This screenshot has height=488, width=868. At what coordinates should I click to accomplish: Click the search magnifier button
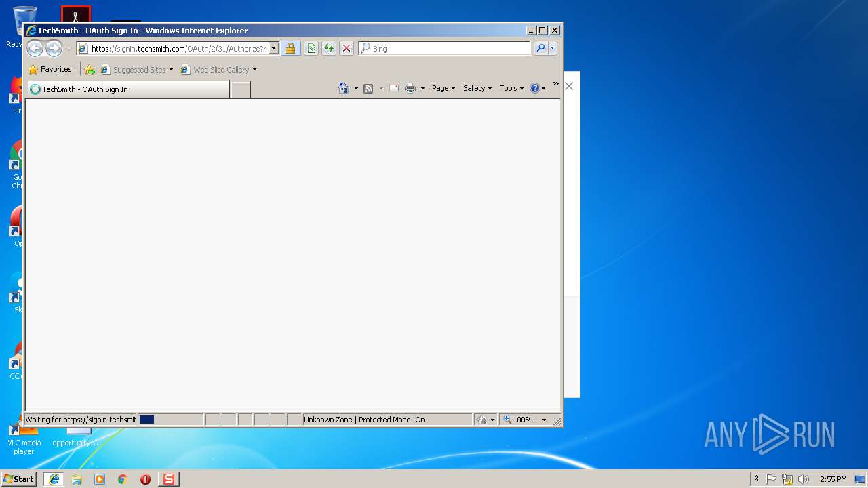[540, 48]
